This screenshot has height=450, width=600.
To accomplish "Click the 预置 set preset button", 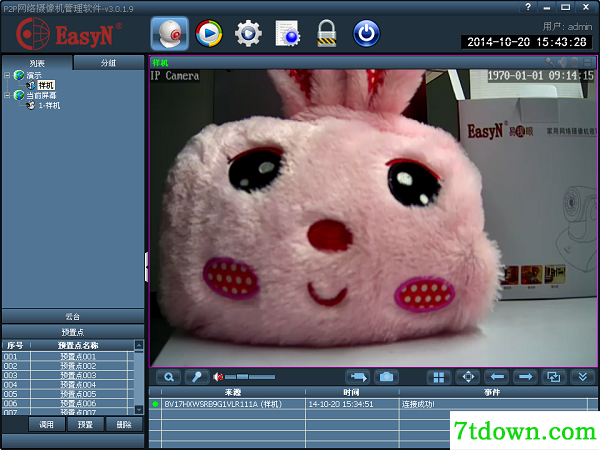I will (85, 424).
